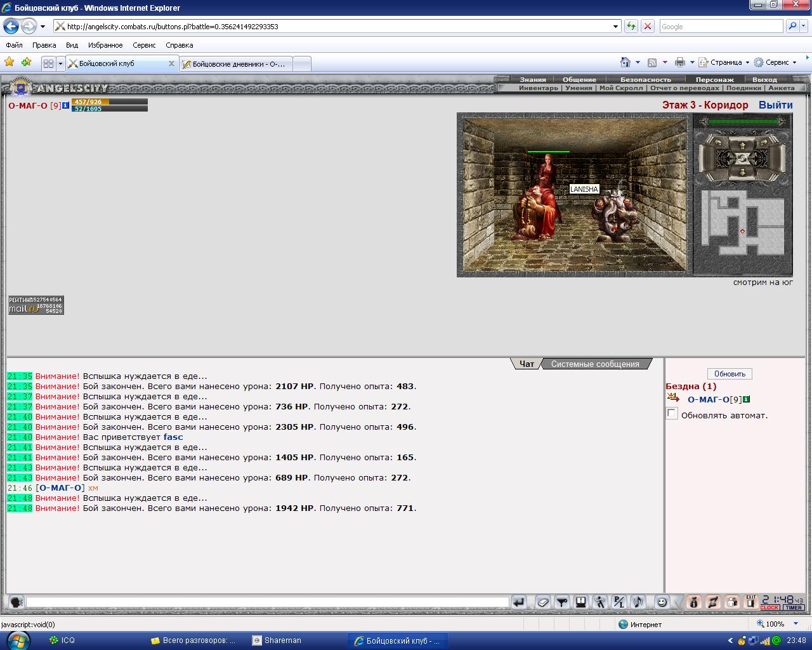Open the friends contacts icon
This screenshot has height=650, width=812.
731,602
